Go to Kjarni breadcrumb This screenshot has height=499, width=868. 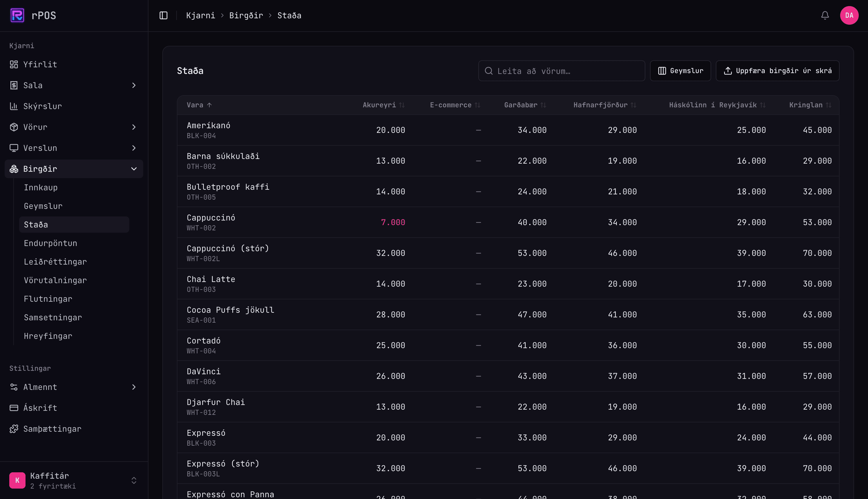pos(201,15)
